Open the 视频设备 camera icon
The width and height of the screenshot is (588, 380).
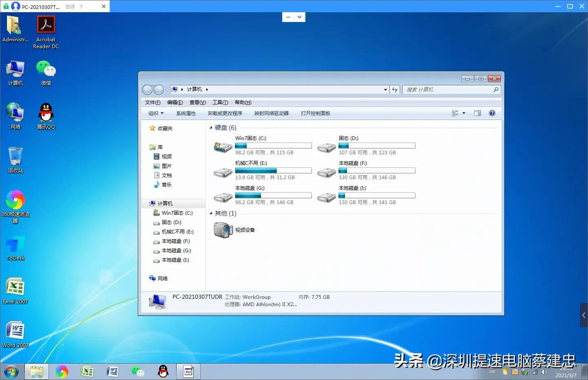pyautogui.click(x=223, y=230)
